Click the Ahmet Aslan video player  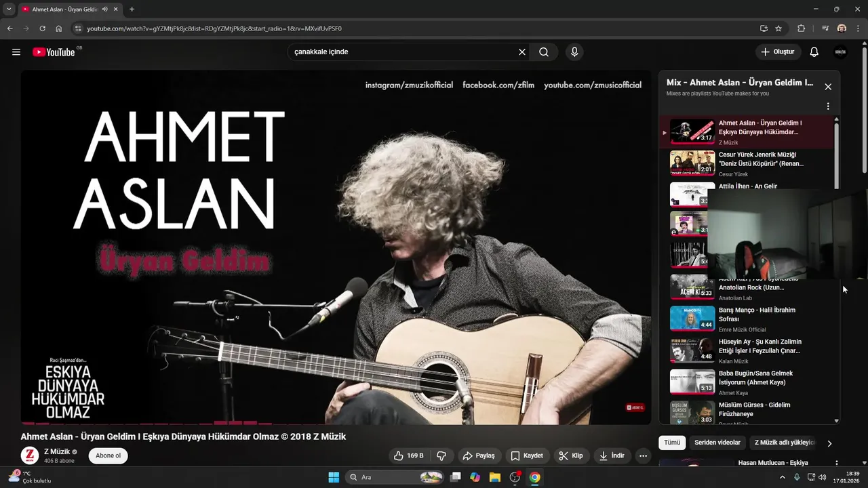pos(336,247)
